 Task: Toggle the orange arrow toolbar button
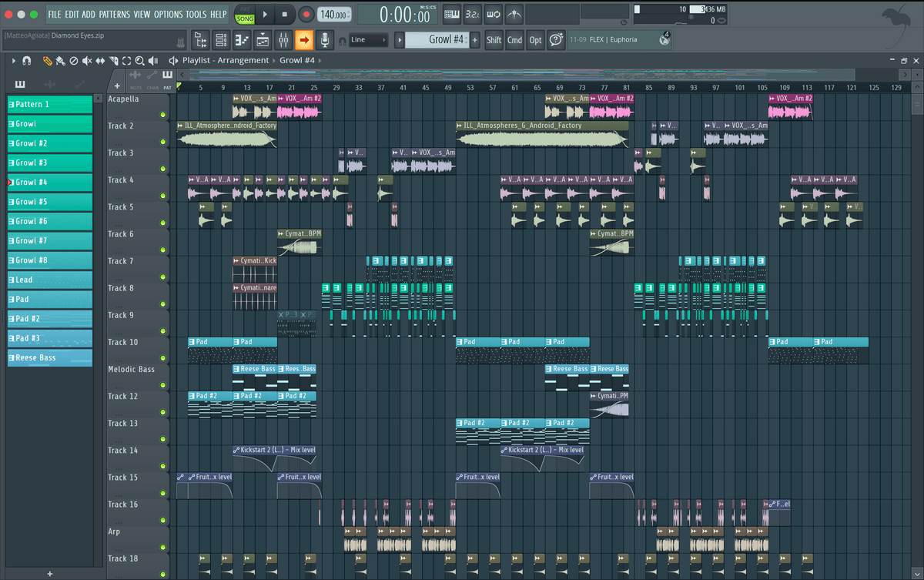coord(304,39)
